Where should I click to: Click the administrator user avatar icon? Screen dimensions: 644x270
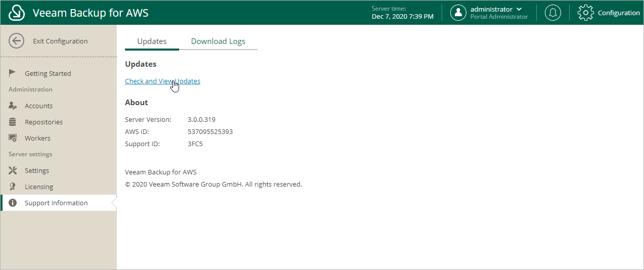[458, 13]
